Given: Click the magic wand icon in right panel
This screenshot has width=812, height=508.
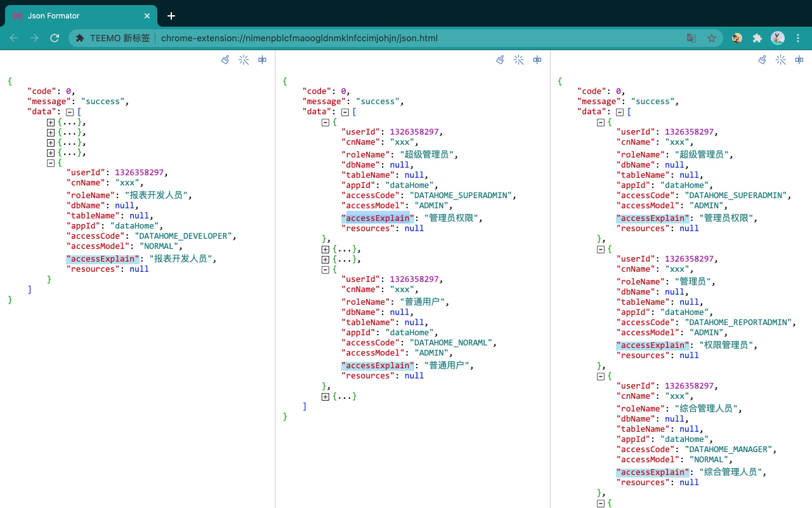Looking at the screenshot, I should [x=781, y=60].
